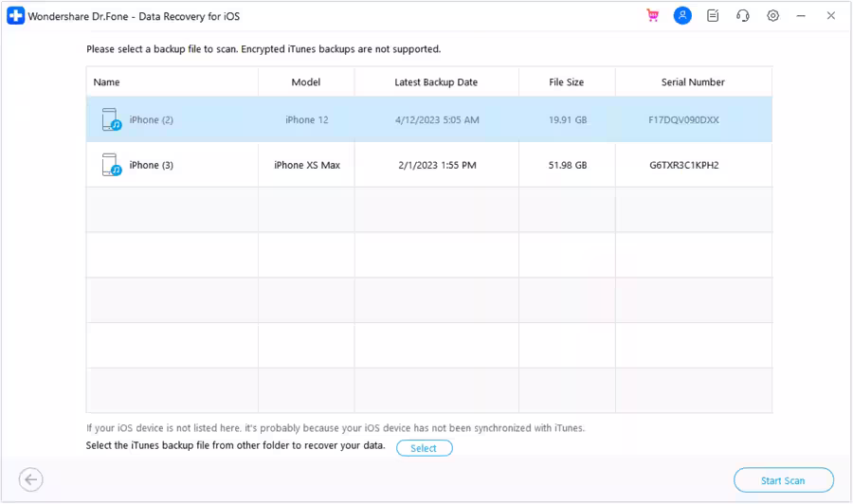Image resolution: width=853 pixels, height=504 pixels.
Task: Click the Serial Number column header
Action: pyautogui.click(x=693, y=82)
